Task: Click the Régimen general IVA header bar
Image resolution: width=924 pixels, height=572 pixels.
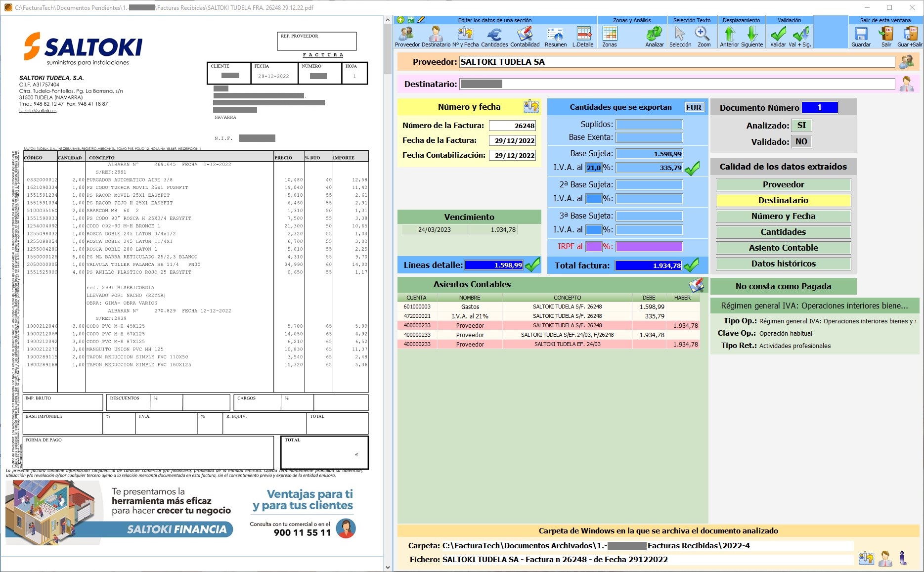Action: [814, 306]
